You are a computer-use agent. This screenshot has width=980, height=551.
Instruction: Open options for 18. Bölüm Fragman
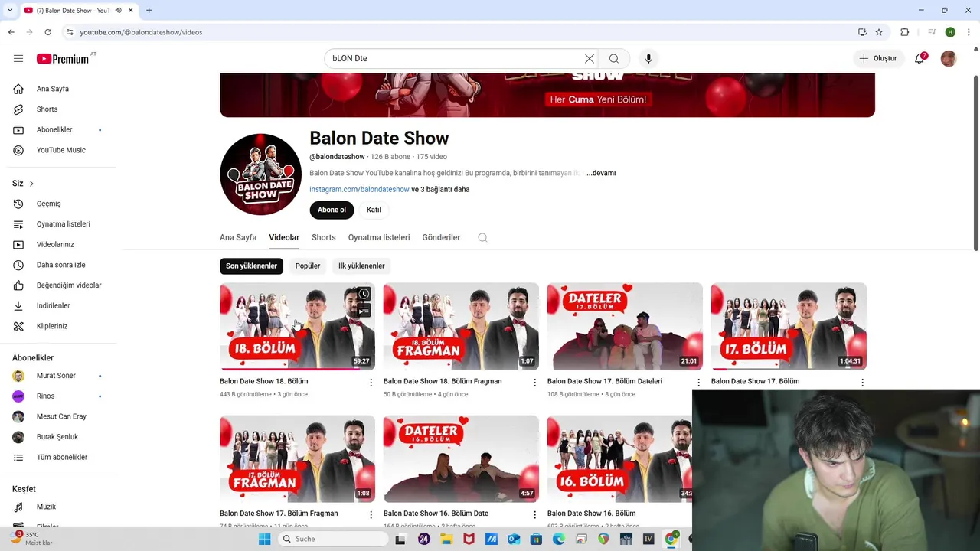click(534, 382)
